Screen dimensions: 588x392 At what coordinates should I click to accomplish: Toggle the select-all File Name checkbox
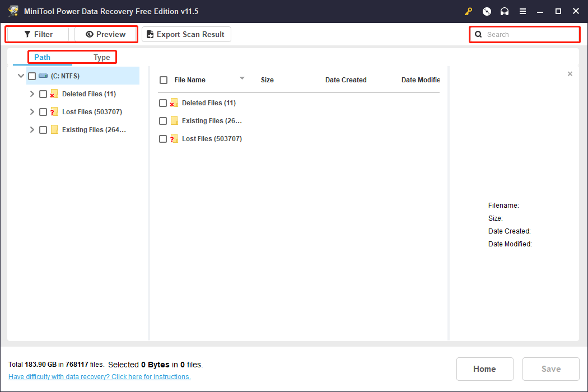[x=164, y=80]
